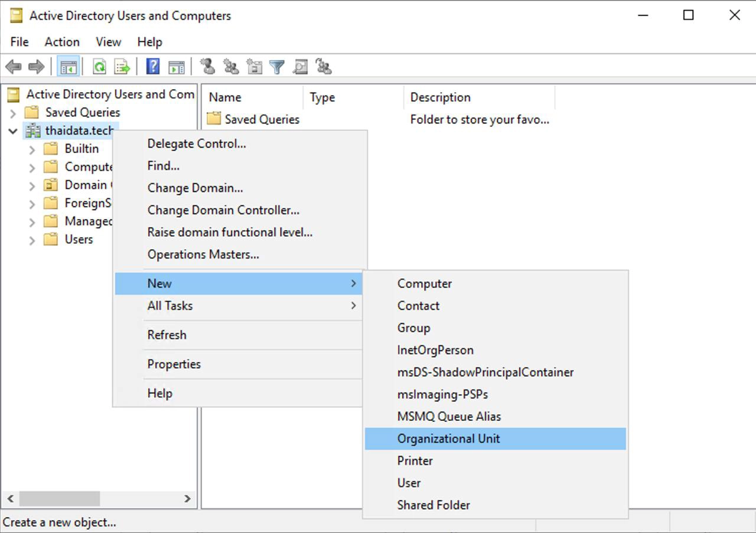Select Organizational Unit in New submenu
This screenshot has width=756, height=533.
(x=495, y=439)
